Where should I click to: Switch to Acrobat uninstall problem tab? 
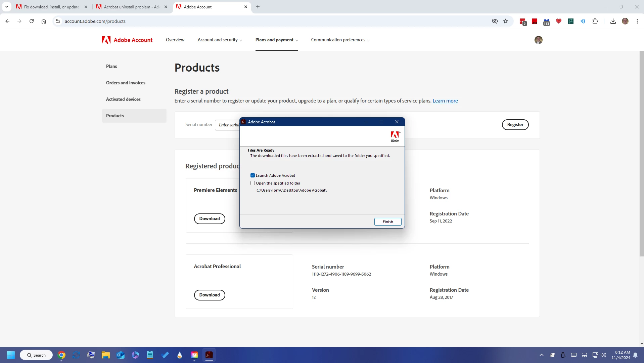point(132,7)
